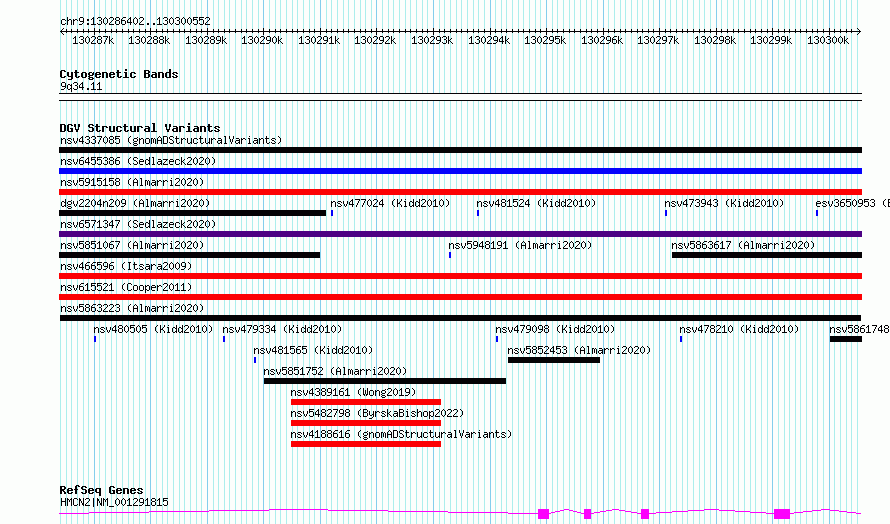Screen dimensions: 890x524
Task: Select the red nsv615521 variant bar
Action: tap(460, 297)
